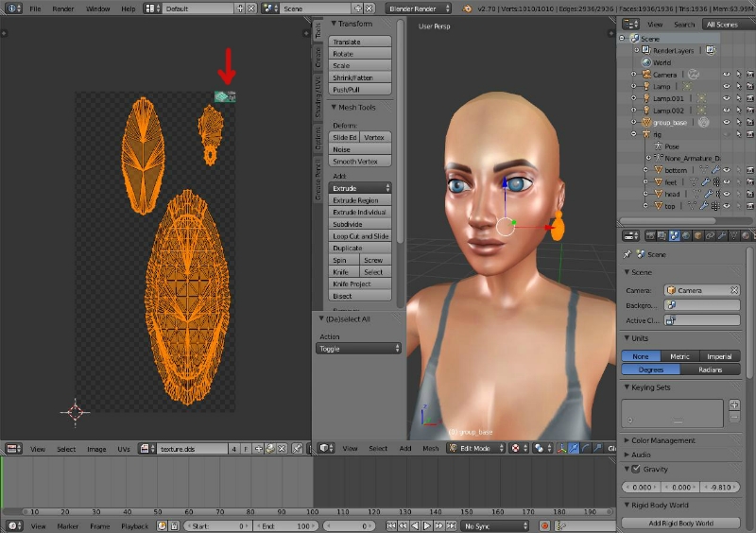Select the head mesh in outliner
The image size is (756, 533).
point(672,194)
